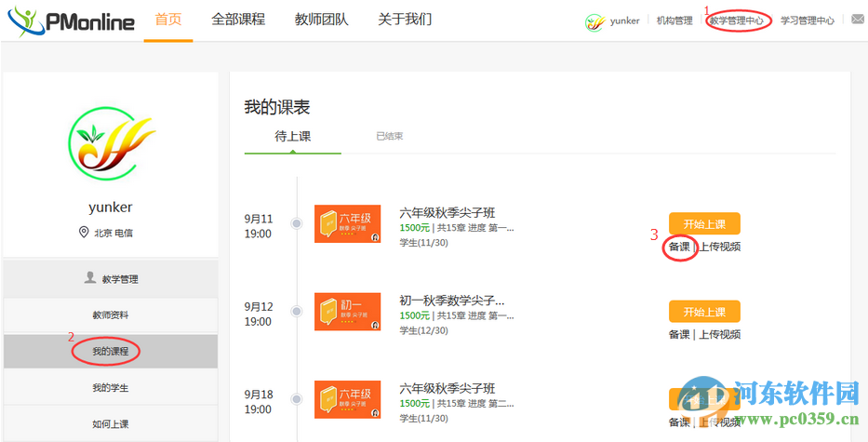Go to 学习管理中心
The height and width of the screenshot is (442, 868).
808,21
